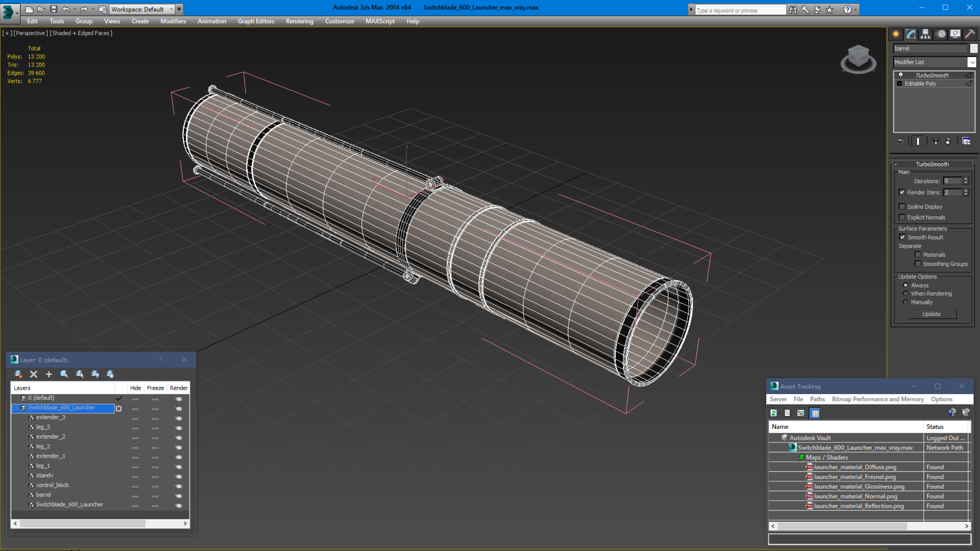
Task: Remove modifier using the trash can icon
Action: (x=948, y=141)
